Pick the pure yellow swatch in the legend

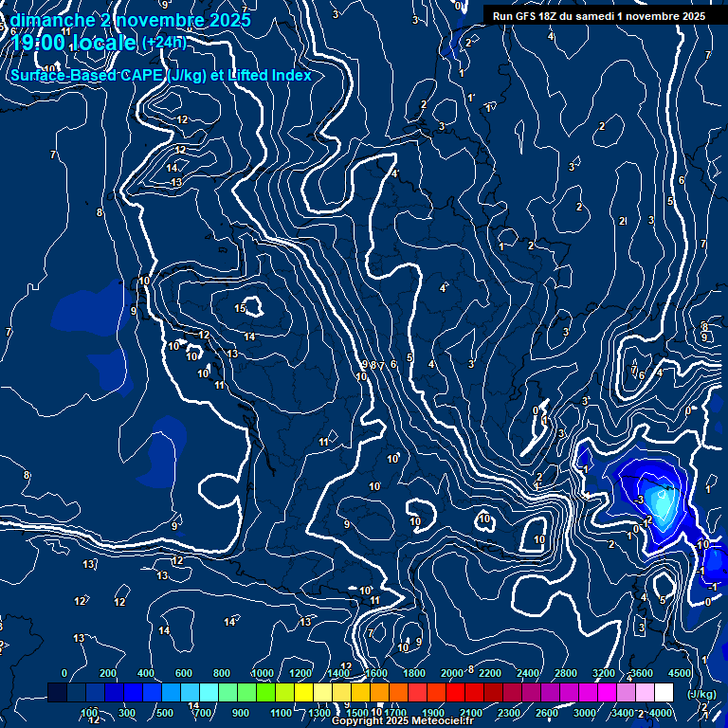pyautogui.click(x=303, y=692)
